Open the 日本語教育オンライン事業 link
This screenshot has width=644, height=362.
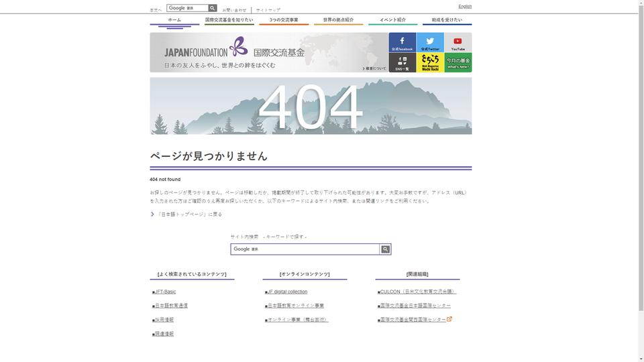294,306
